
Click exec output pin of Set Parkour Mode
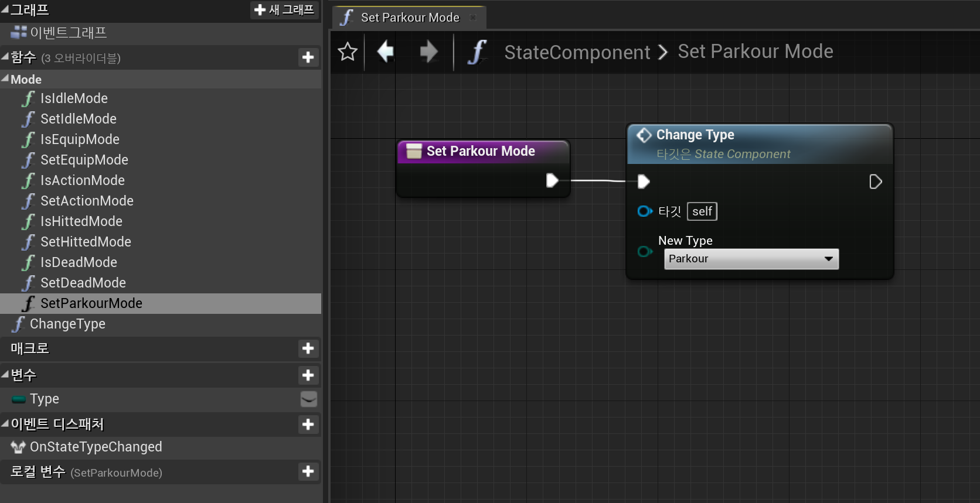tap(552, 180)
